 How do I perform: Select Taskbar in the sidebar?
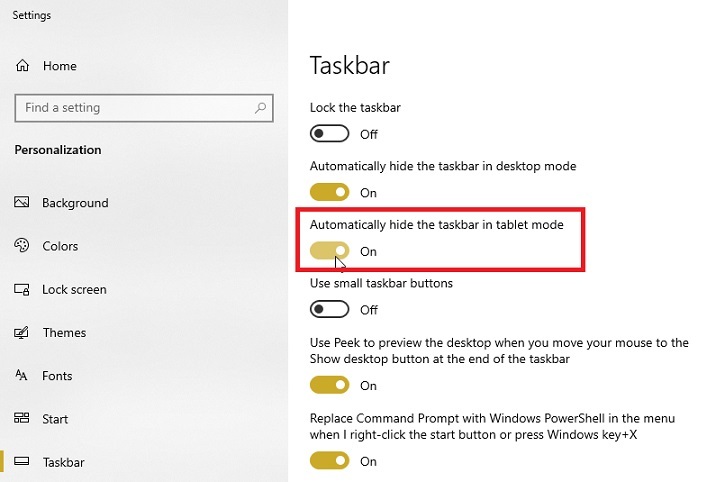63,462
